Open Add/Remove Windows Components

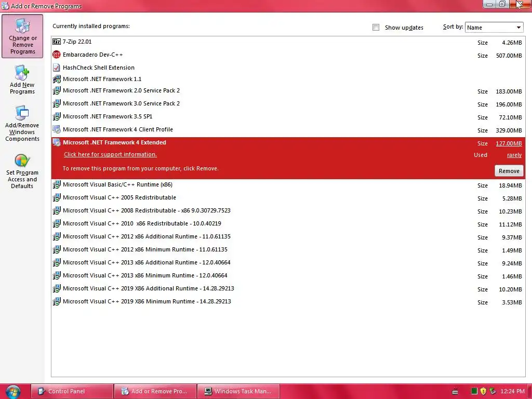(x=22, y=124)
